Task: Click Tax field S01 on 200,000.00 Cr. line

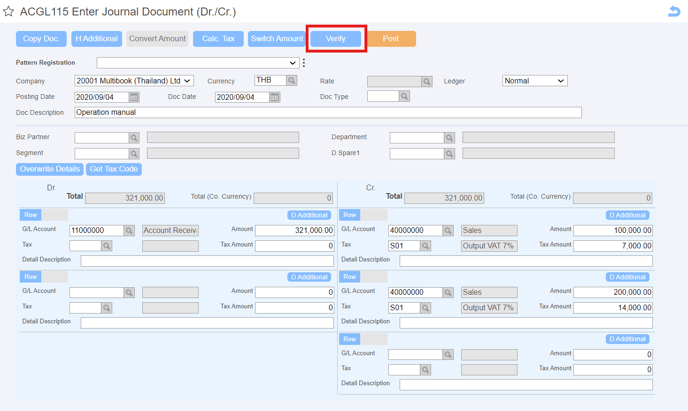Action: pos(404,307)
